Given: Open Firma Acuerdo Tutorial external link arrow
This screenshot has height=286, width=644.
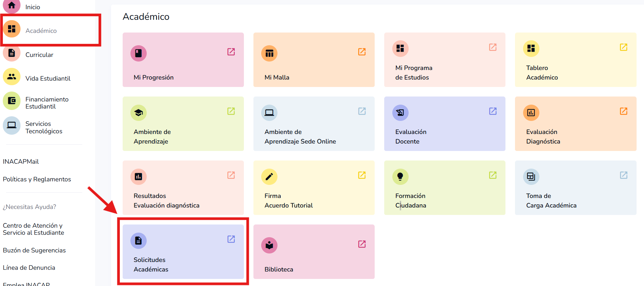Looking at the screenshot, I should coord(362,175).
